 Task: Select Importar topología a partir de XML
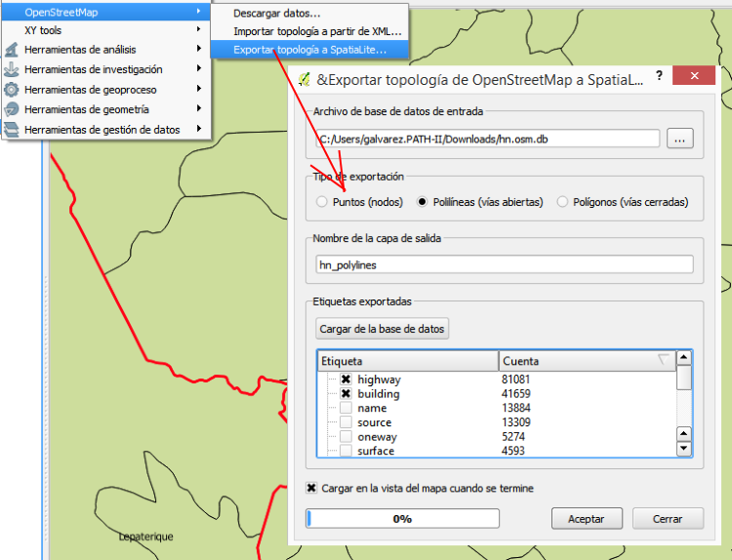tap(304, 31)
